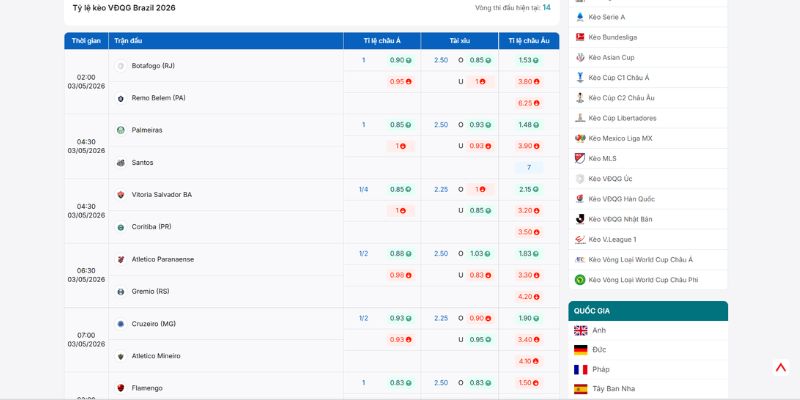This screenshot has height=400, width=800.
Task: Open the Kèo Cúp Libertadores link
Action: pos(622,118)
